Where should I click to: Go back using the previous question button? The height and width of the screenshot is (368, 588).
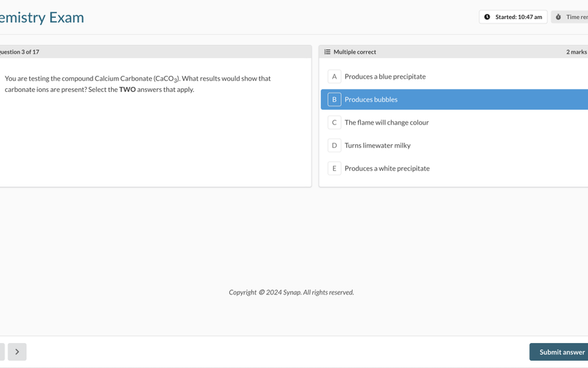pos(1,352)
